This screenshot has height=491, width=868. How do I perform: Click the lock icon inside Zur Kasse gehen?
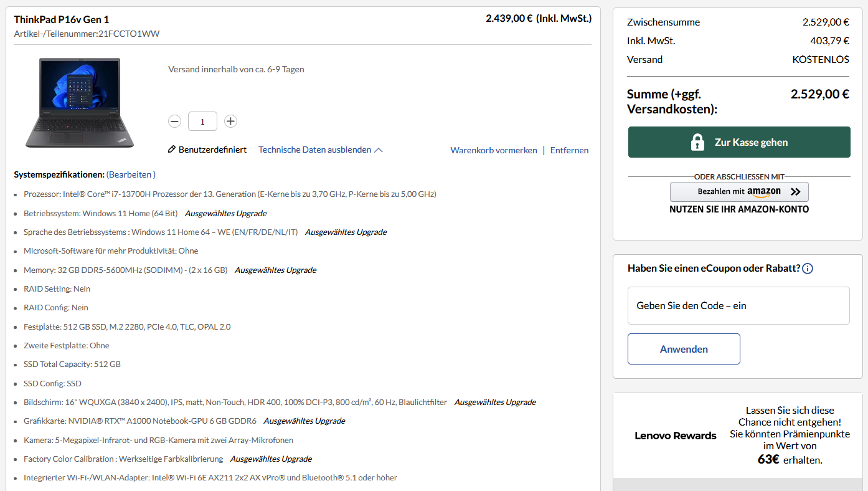click(x=698, y=142)
